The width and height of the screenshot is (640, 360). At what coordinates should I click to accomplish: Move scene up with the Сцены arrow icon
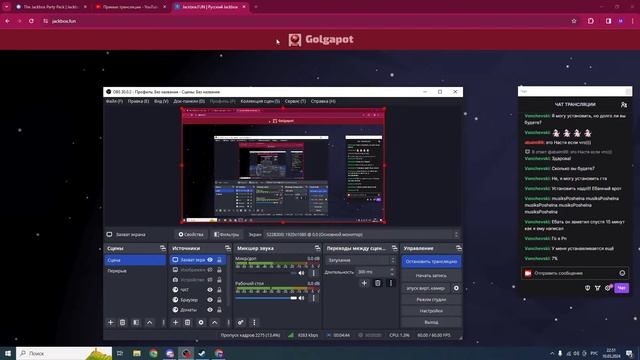[149, 322]
